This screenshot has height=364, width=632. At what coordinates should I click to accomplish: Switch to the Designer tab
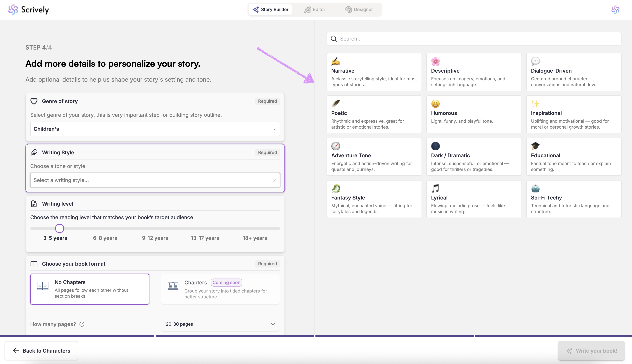[359, 10]
